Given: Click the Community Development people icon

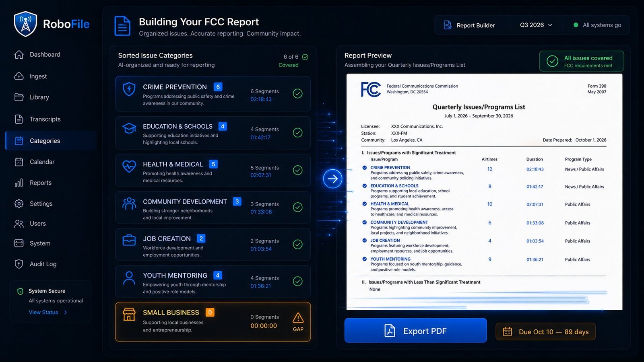Looking at the screenshot, I should [129, 204].
